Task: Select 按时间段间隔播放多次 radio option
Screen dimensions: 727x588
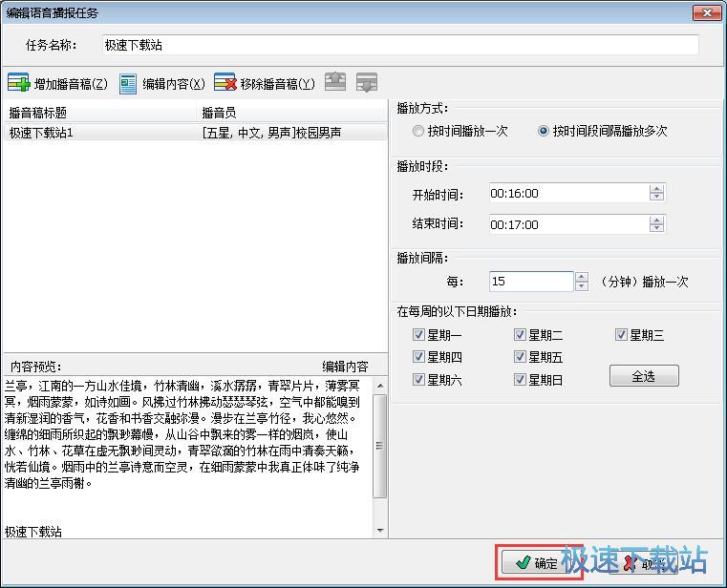Action: pos(543,131)
